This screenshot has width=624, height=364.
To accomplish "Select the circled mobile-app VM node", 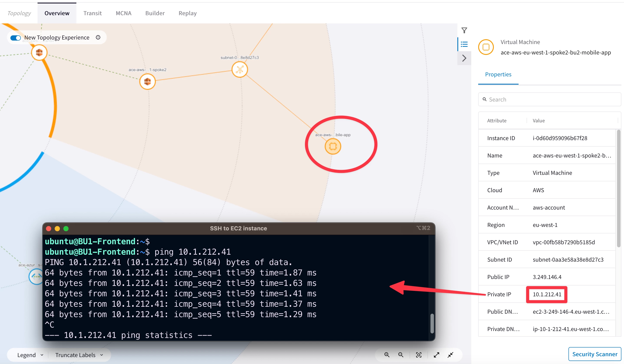I will [333, 146].
